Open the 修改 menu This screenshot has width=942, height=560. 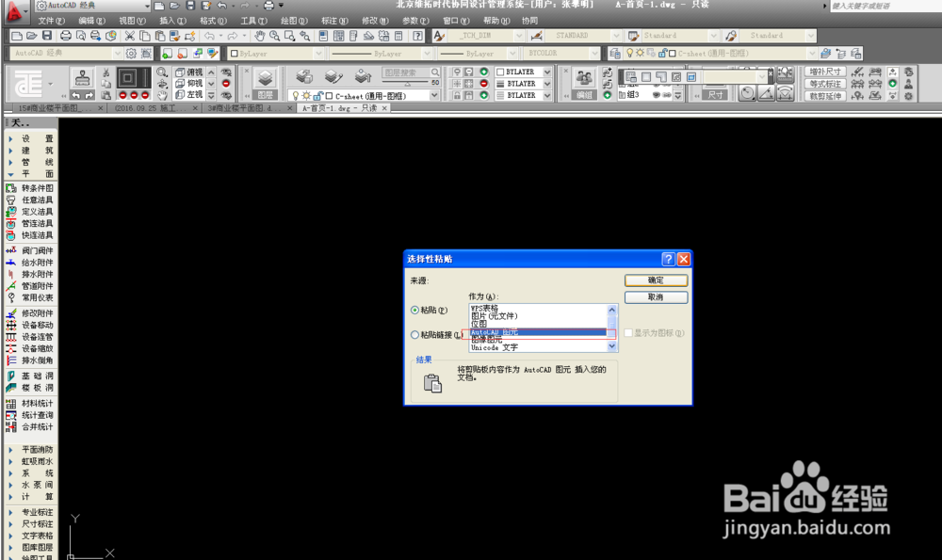pyautogui.click(x=375, y=21)
